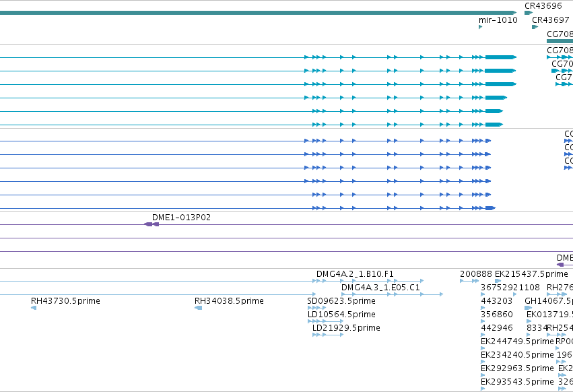Viewport: 573px width, 392px height.
Task: Select the DMG4A.2_1.B10.F1 label
Action: pos(355,274)
